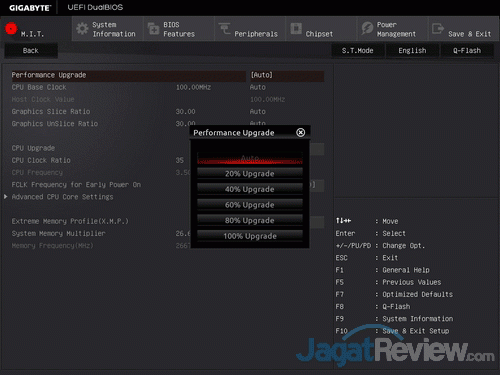
Task: Click the red M.I.T. icon
Action: point(11,29)
